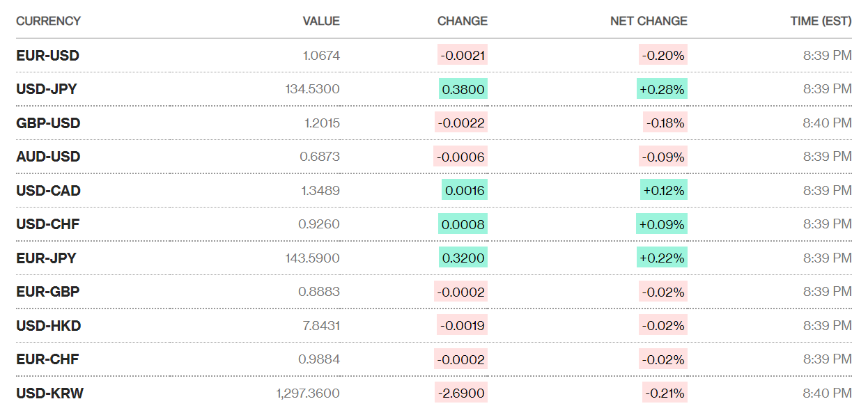Open the EUR-GBP pair page
The height and width of the screenshot is (406, 868).
47,292
